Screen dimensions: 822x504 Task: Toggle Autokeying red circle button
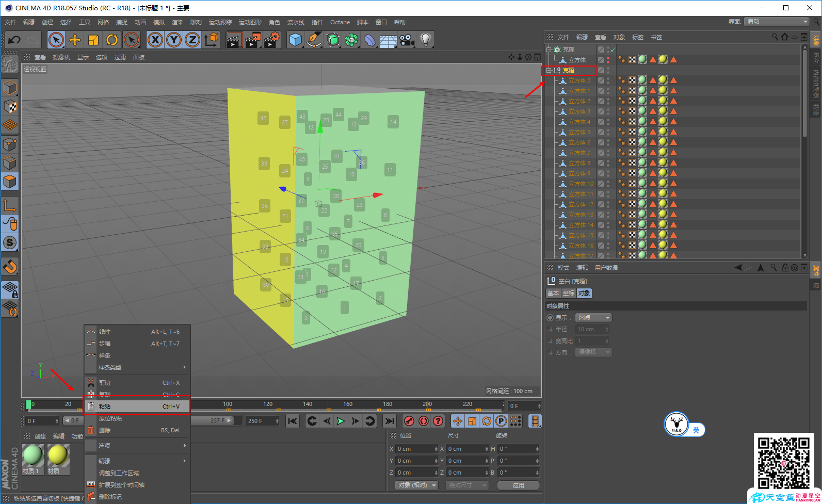pyautogui.click(x=424, y=421)
